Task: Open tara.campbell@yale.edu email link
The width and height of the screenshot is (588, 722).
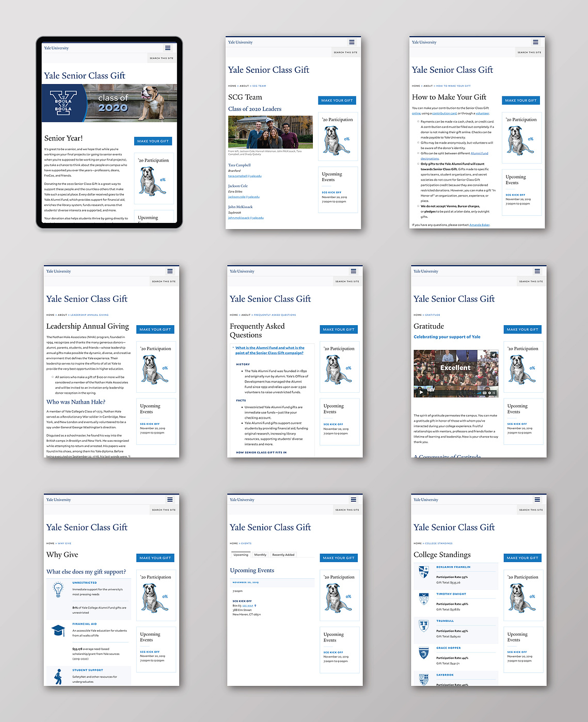Action: click(x=245, y=176)
